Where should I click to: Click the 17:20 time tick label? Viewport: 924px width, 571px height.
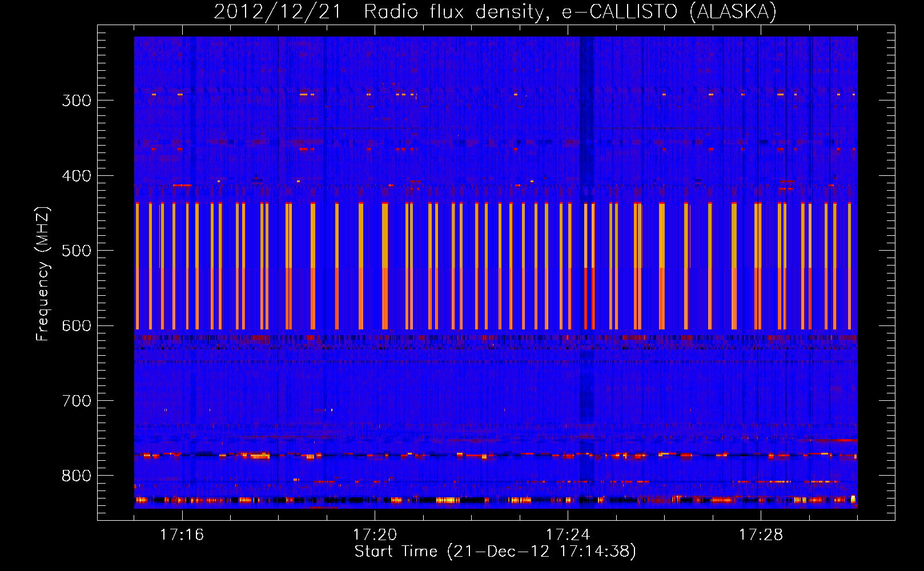tap(375, 534)
